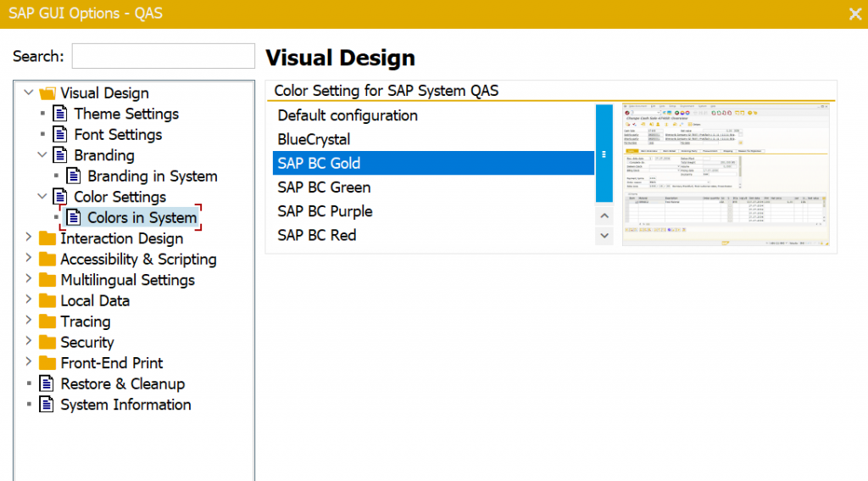Click the Security folder icon
Screen dimensions: 868x481
coord(47,342)
